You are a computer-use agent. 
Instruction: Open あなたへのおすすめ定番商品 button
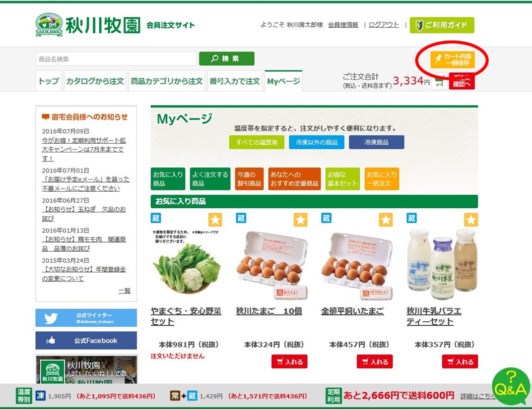pos(294,179)
